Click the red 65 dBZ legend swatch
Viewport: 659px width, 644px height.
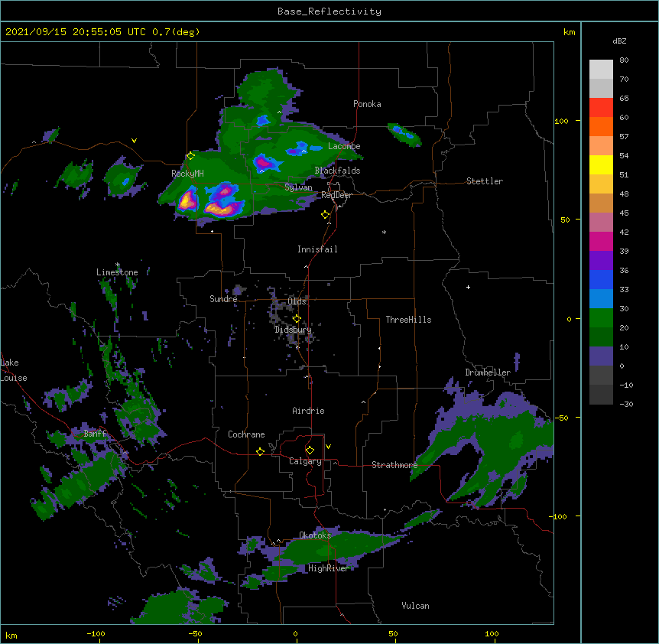tap(601, 107)
